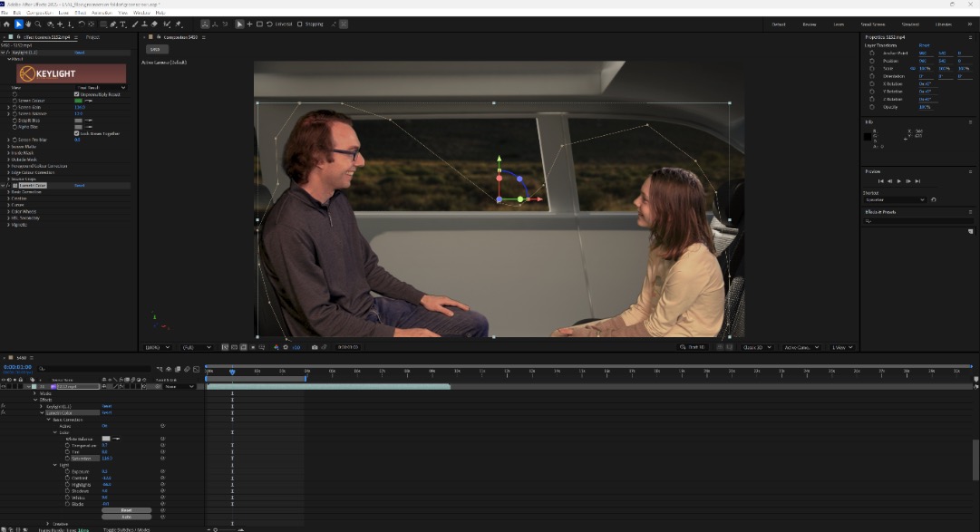Reset Lumetri Color in Effect Controls
980x532 pixels.
pyautogui.click(x=80, y=186)
